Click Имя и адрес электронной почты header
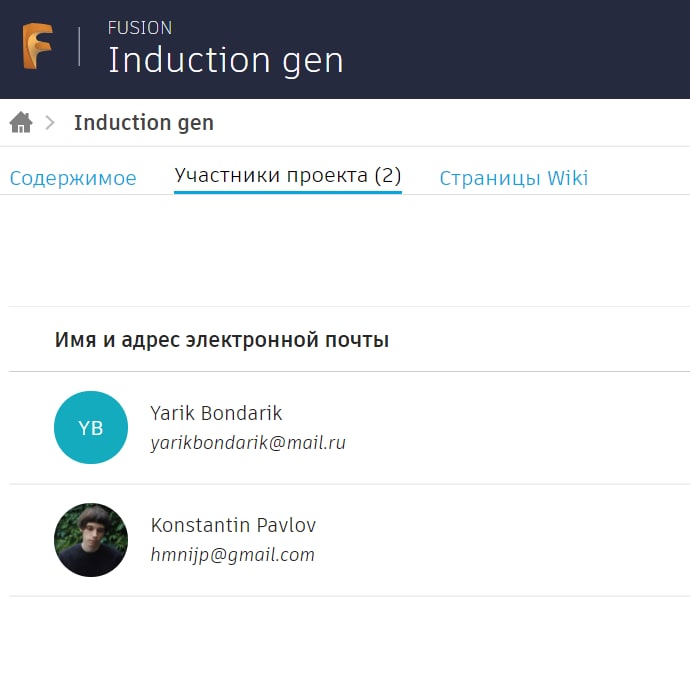 (x=222, y=340)
